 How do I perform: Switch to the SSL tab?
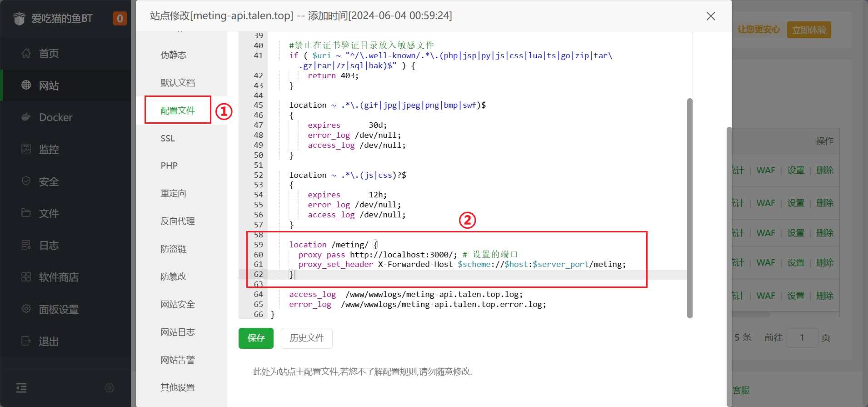click(x=168, y=138)
